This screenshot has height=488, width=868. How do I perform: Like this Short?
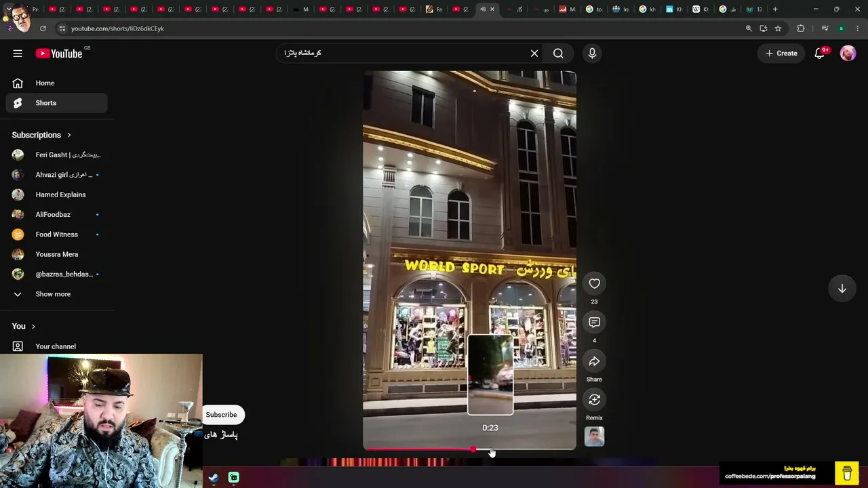point(594,284)
